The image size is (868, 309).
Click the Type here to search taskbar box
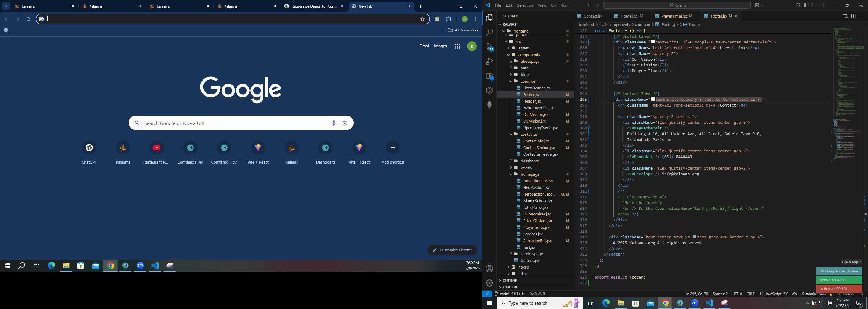pyautogui.click(x=540, y=303)
